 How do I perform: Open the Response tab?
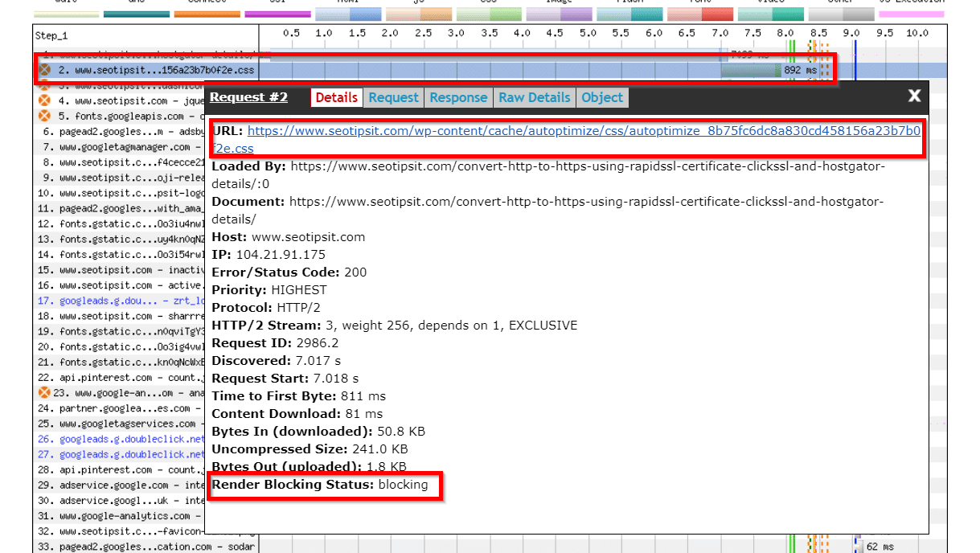coord(458,97)
